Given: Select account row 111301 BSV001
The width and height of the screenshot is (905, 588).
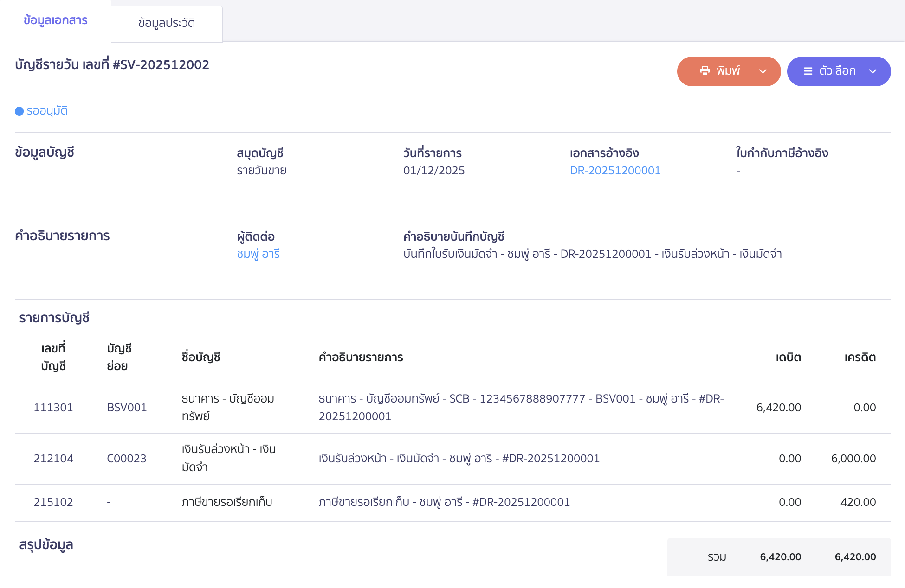Looking at the screenshot, I should tap(53, 408).
